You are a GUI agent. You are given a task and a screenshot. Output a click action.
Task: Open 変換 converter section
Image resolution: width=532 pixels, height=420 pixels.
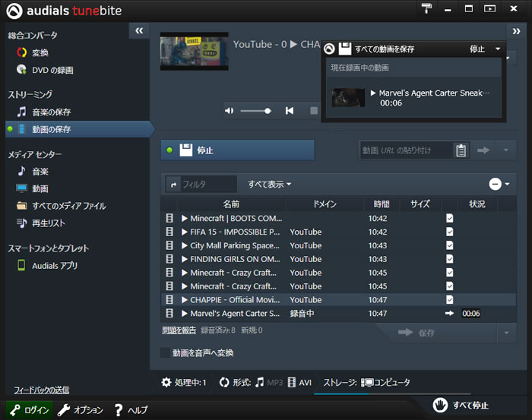pyautogui.click(x=33, y=52)
